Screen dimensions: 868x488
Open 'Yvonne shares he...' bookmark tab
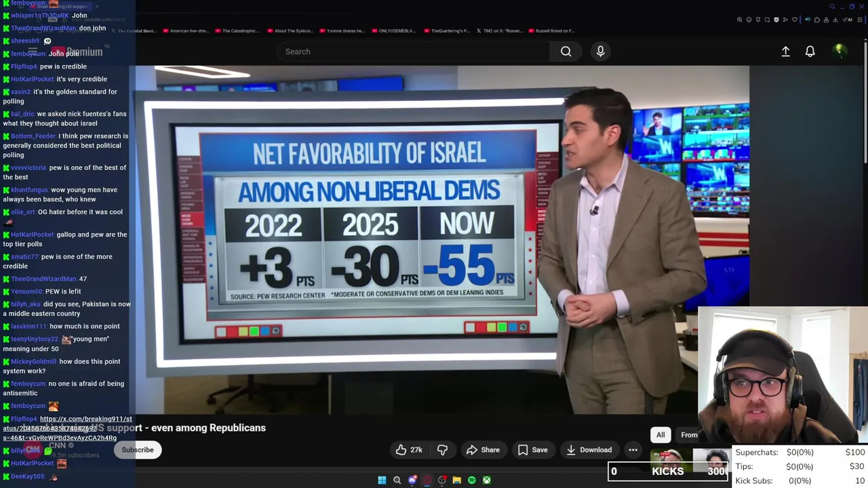tap(341, 30)
